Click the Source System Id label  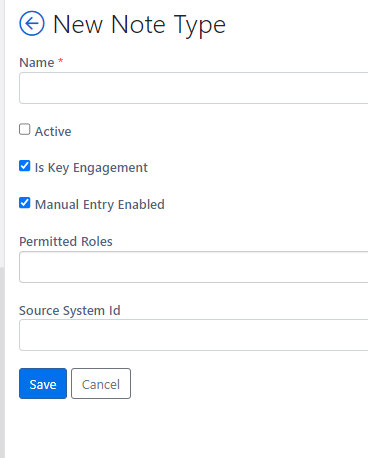(x=70, y=311)
